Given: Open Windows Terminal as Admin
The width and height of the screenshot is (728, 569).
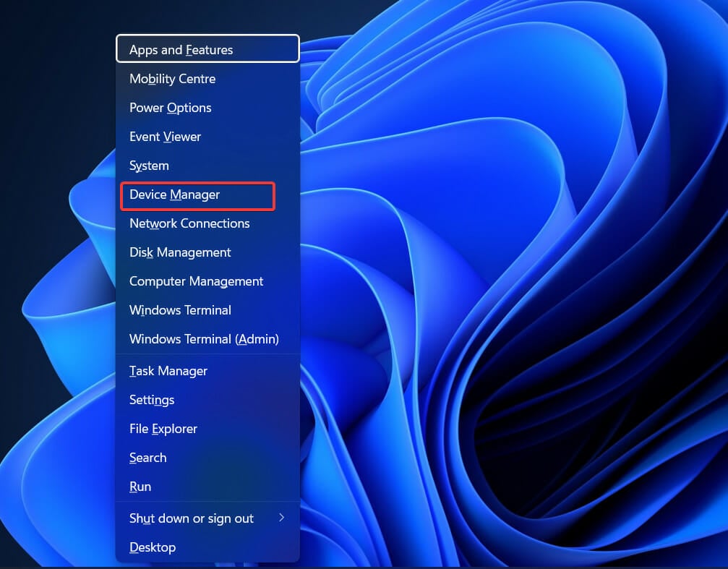Looking at the screenshot, I should click(203, 339).
